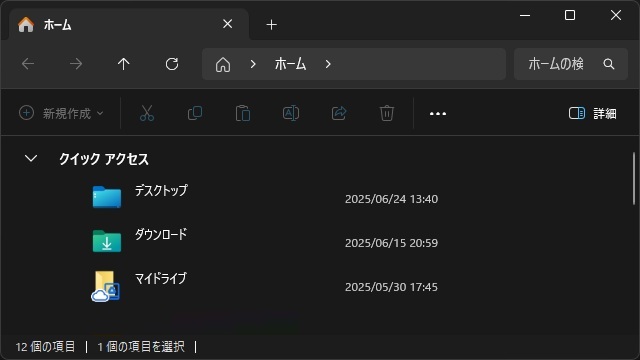Click the Delete trash can icon
Image resolution: width=640 pixels, height=360 pixels.
point(387,113)
